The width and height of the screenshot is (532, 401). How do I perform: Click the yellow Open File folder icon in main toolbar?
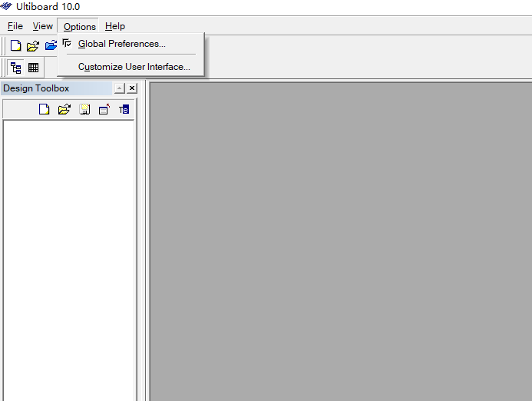33,46
